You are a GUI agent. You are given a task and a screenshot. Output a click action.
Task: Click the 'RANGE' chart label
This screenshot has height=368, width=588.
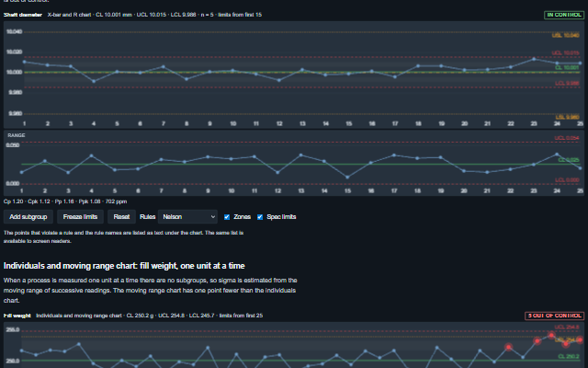17,135
